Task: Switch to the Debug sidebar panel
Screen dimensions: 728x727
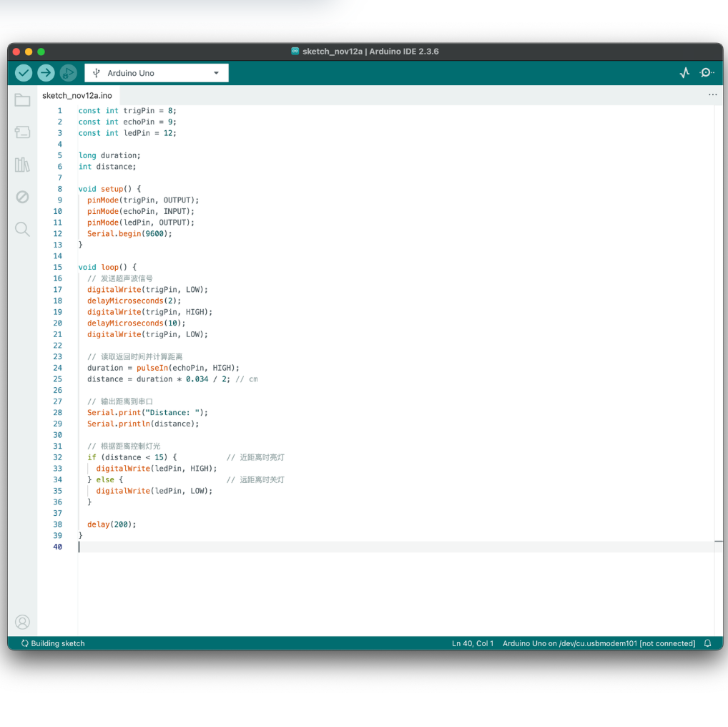Action: point(22,197)
